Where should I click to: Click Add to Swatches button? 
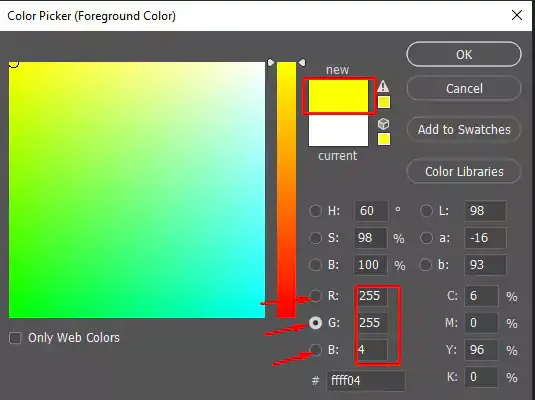pos(464,130)
